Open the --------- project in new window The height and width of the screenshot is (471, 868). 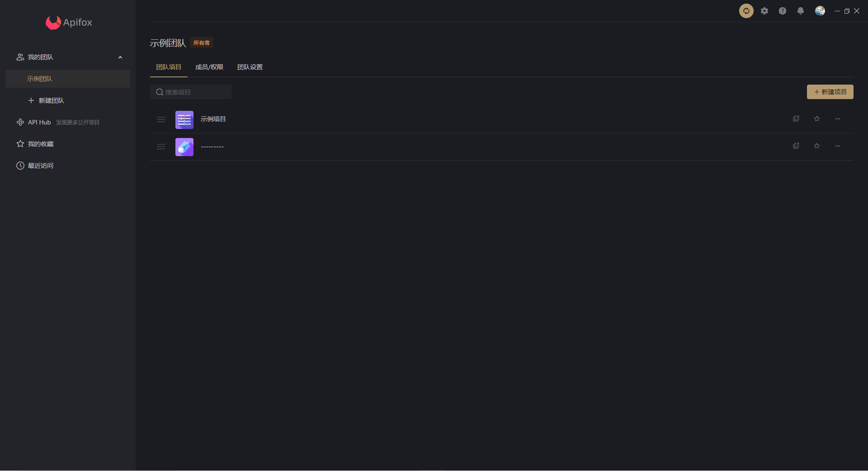[796, 146]
